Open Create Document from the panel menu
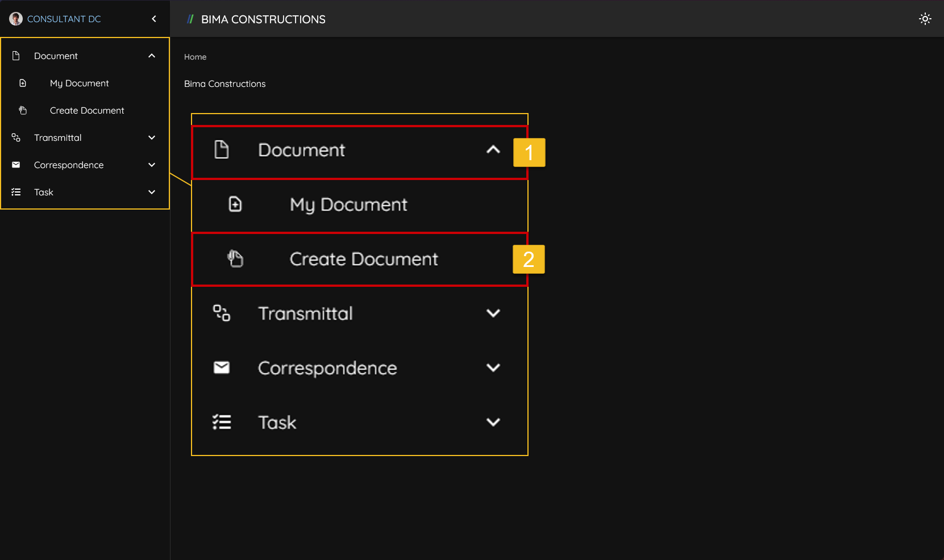Image resolution: width=944 pixels, height=560 pixels. point(364,259)
